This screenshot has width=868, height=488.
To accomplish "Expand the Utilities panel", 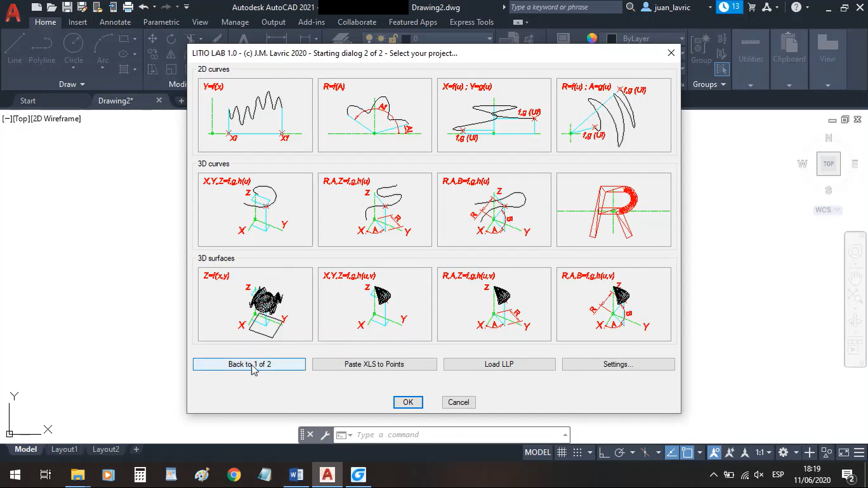I will 750,85.
